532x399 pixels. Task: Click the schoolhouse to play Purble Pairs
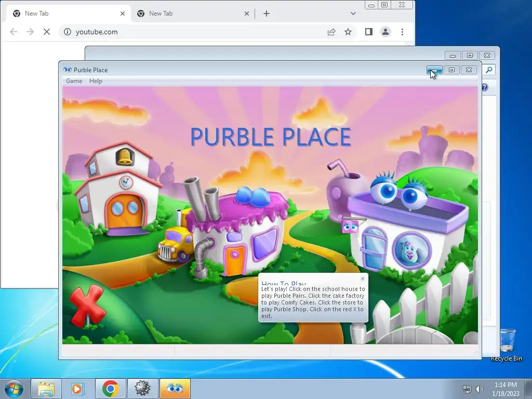pos(118,189)
